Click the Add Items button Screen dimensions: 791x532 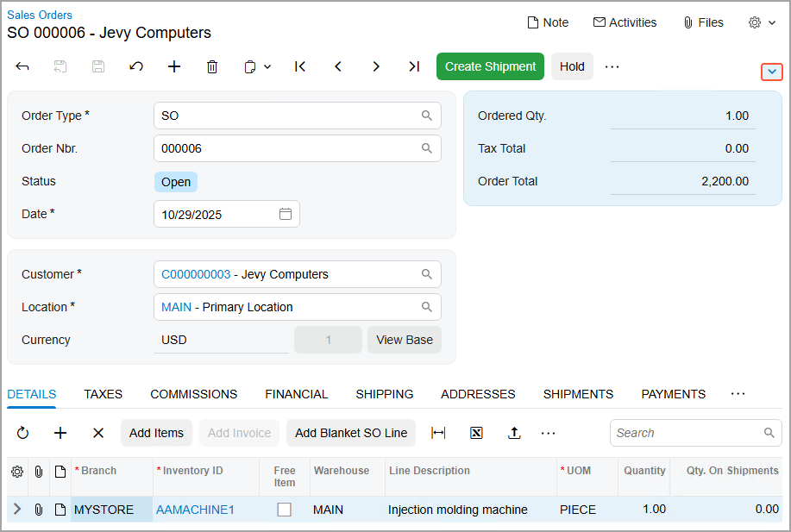(156, 433)
